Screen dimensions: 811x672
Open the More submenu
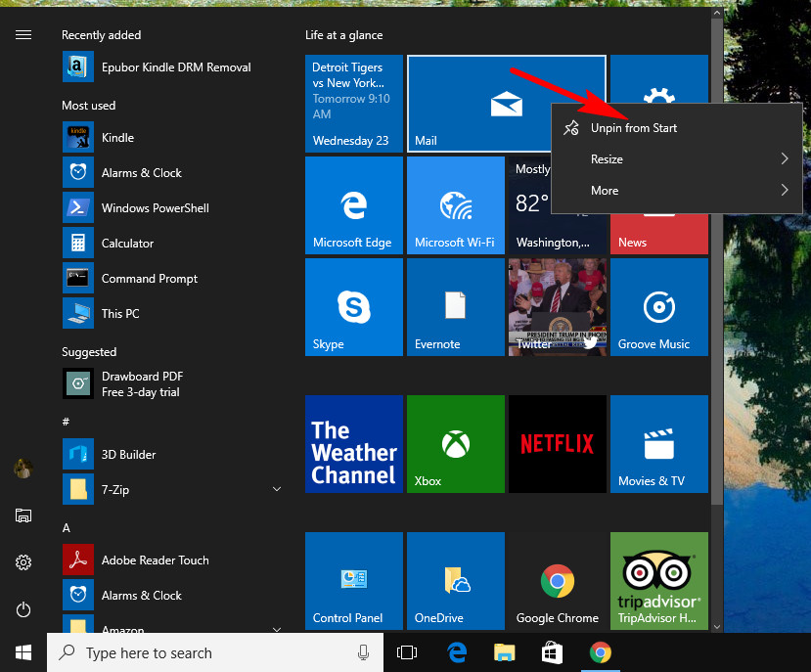point(604,190)
